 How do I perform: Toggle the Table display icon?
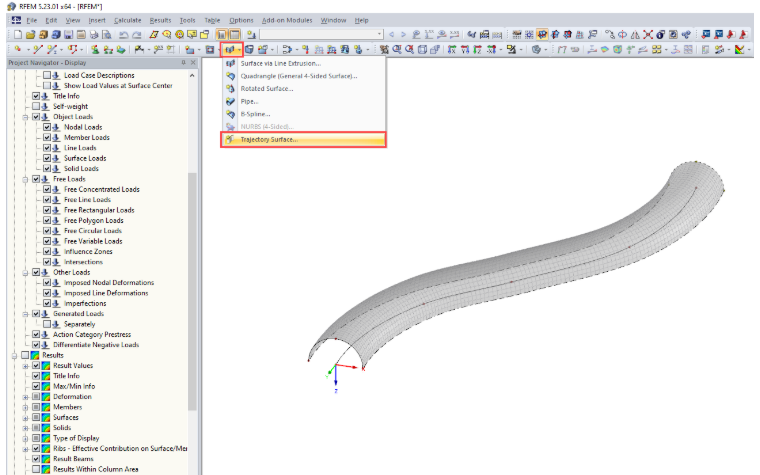coord(235,35)
